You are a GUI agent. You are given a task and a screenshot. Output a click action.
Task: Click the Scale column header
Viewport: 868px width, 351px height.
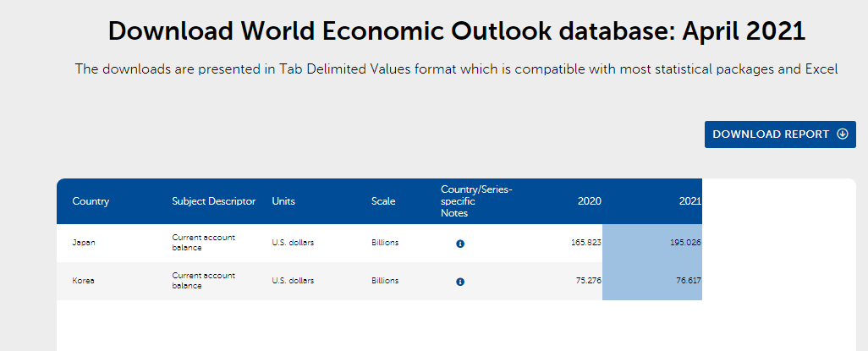tap(383, 201)
